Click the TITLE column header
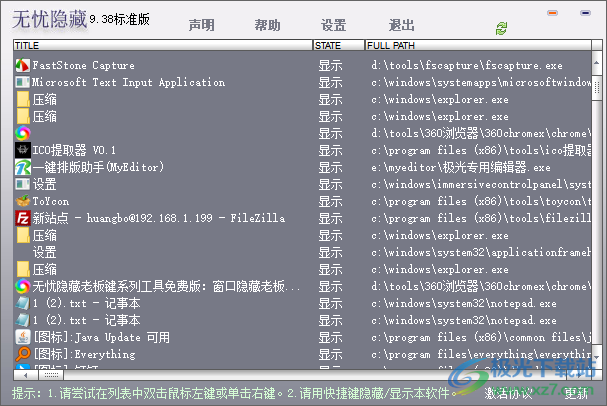Image resolution: width=607 pixels, height=406 pixels. (163, 45)
